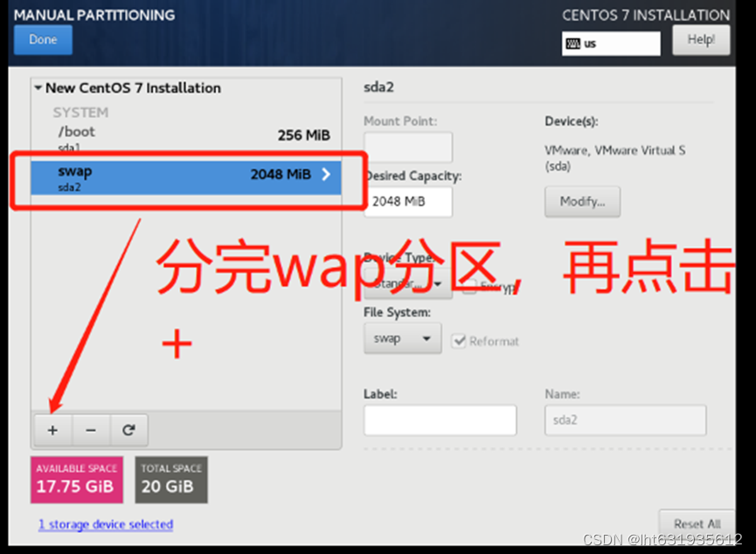
Task: Click the chevron arrow on swap row
Action: coord(326,174)
